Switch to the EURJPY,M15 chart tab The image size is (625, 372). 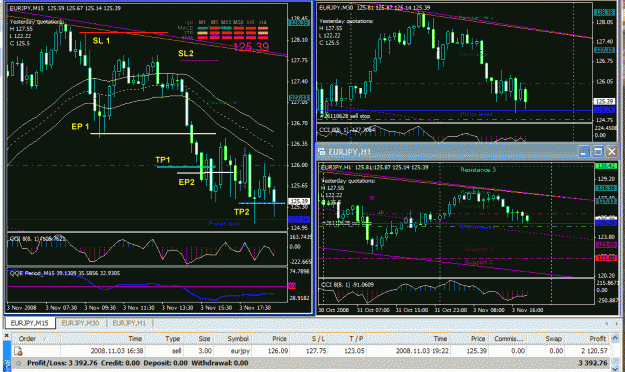(x=29, y=323)
